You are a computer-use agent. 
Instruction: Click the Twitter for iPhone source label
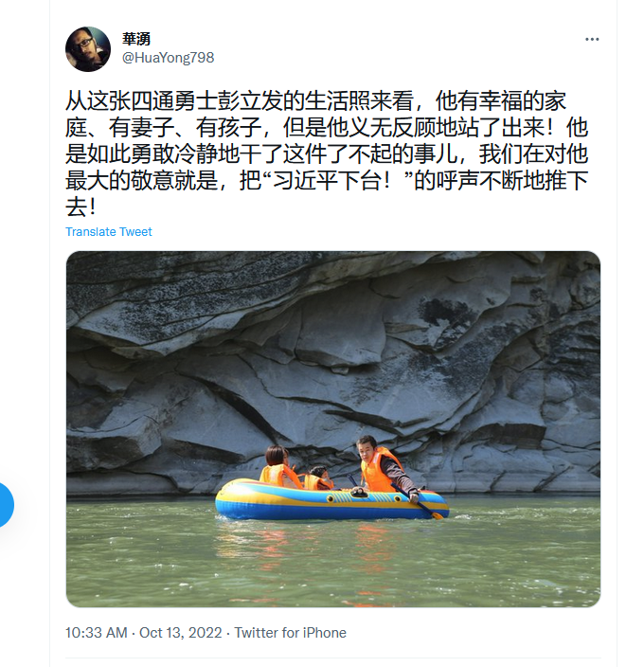tap(291, 633)
